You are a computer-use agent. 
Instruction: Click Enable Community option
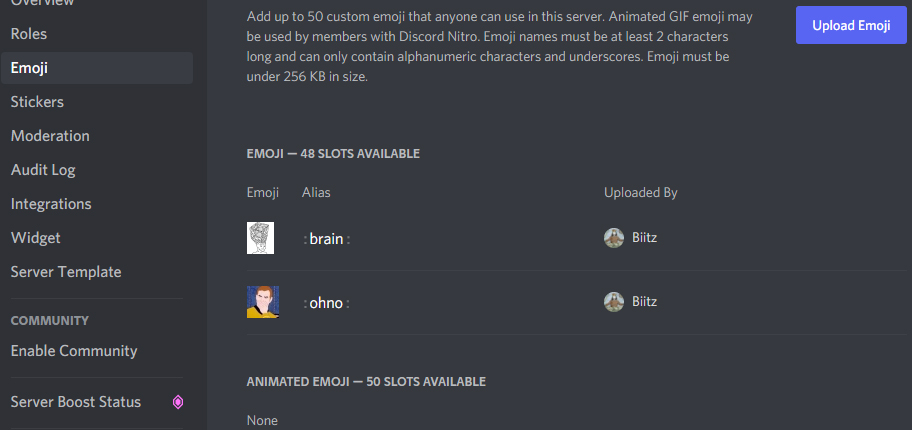[97, 351]
